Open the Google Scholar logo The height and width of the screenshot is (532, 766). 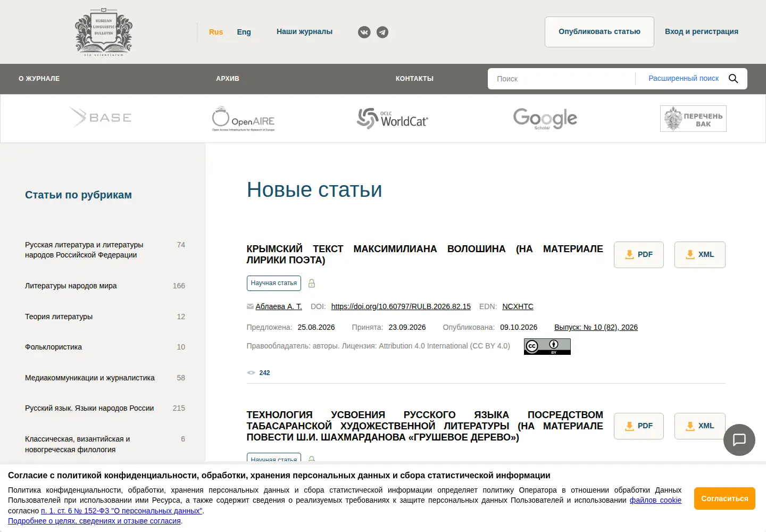545,119
